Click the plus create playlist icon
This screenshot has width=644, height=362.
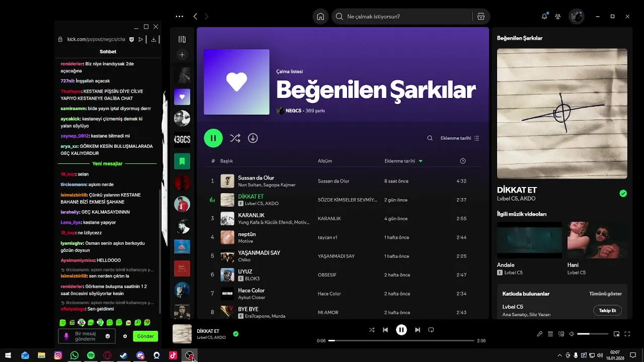pyautogui.click(x=182, y=55)
